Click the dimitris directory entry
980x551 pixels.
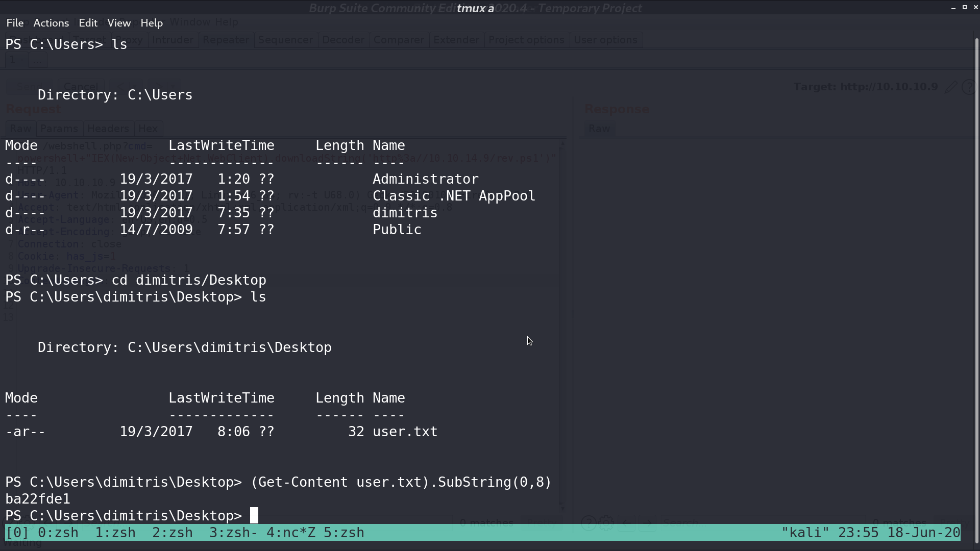click(x=405, y=213)
